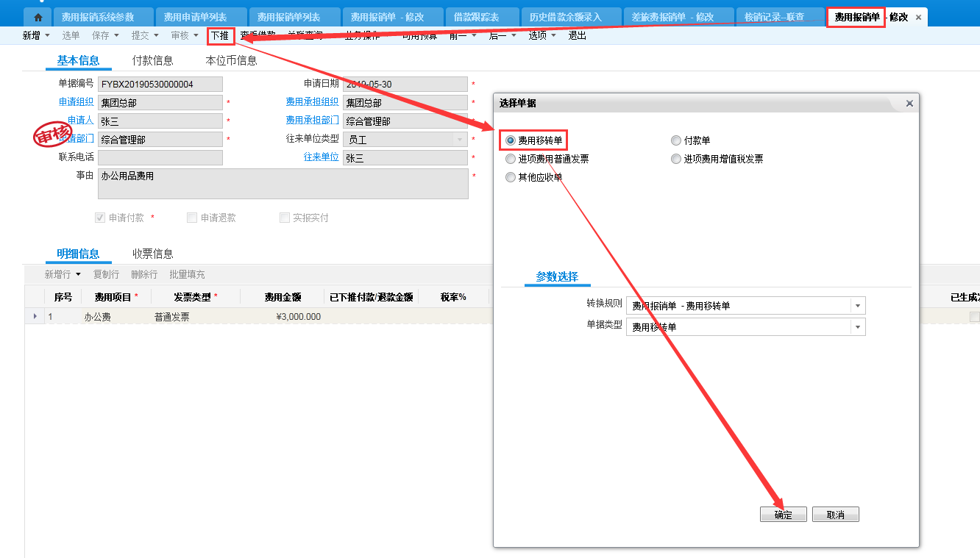The height and width of the screenshot is (558, 980).
Task: Choose the 其他应收单 radio button
Action: (x=511, y=177)
